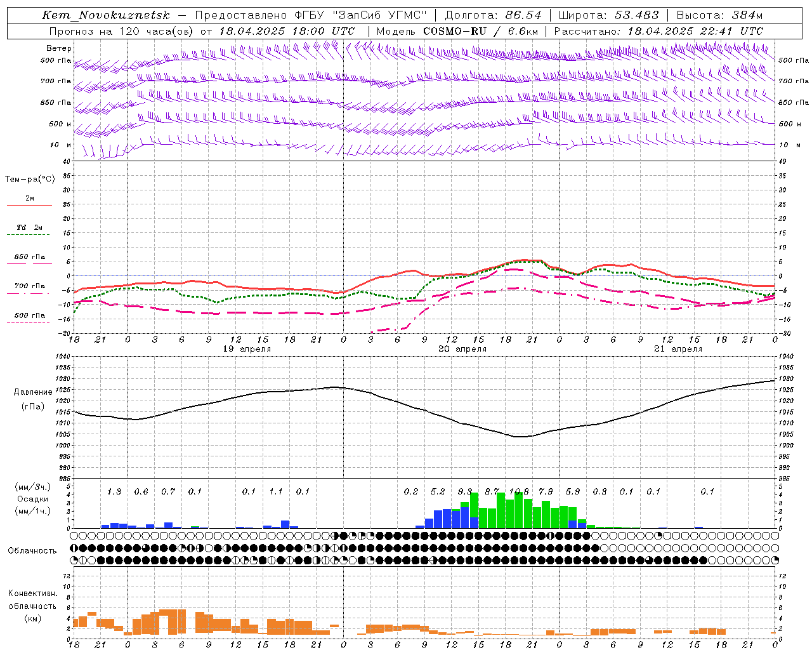Screen dimensions: 812x650
Task: Click the '0.6' precipitation amount
Action: click(141, 492)
